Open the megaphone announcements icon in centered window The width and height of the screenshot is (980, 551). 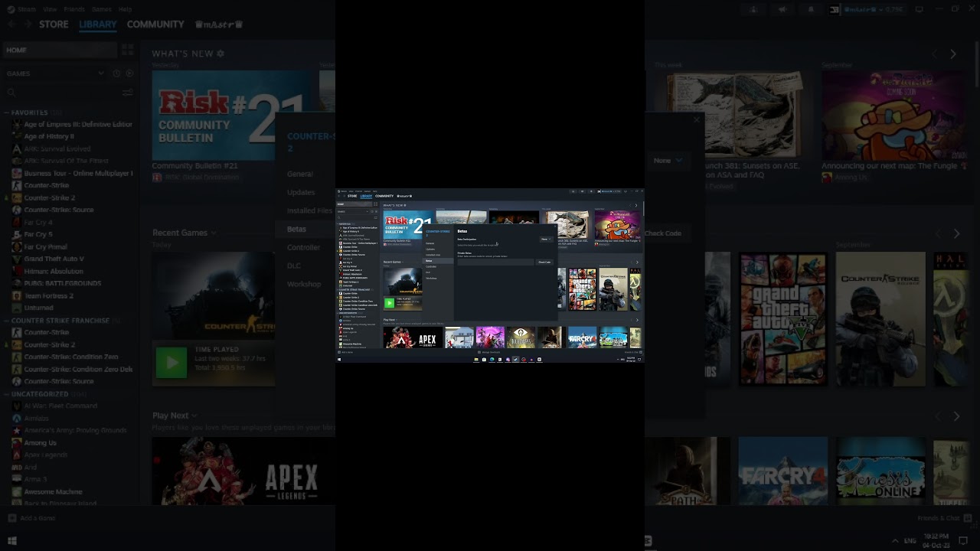tap(581, 191)
